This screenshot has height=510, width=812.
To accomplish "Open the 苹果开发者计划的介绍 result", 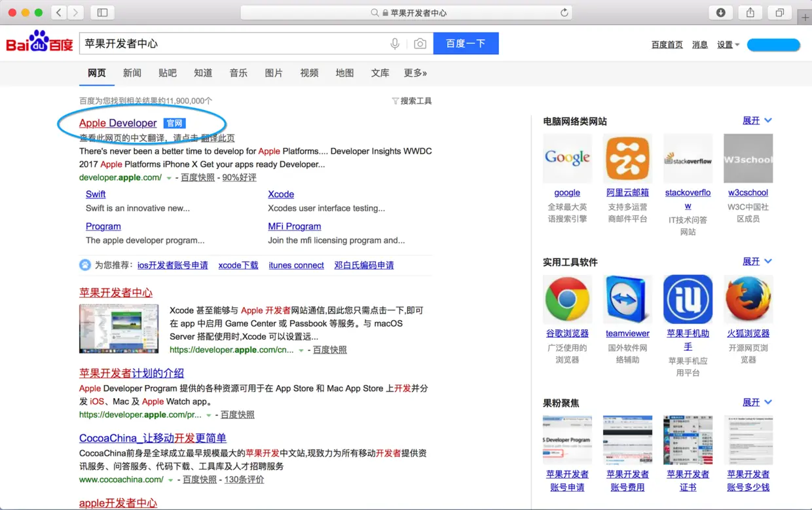I will (132, 373).
